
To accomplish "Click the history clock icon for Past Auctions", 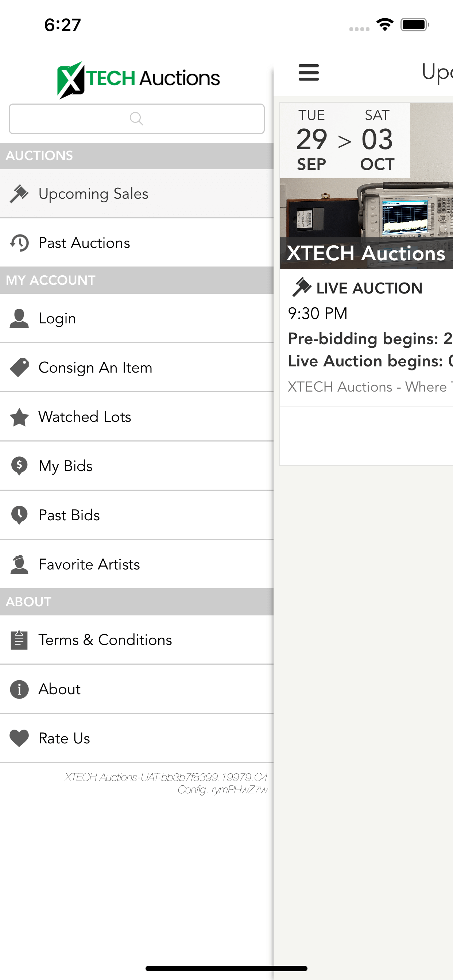I will [x=19, y=243].
